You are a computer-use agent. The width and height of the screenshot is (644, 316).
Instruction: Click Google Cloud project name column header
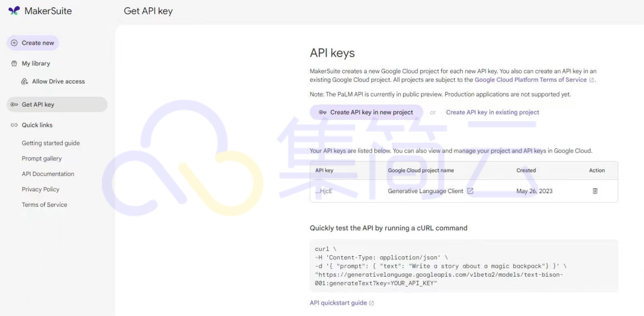point(421,170)
